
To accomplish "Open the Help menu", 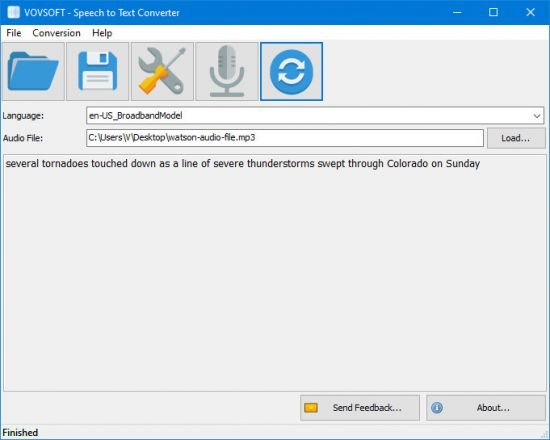I will click(102, 33).
